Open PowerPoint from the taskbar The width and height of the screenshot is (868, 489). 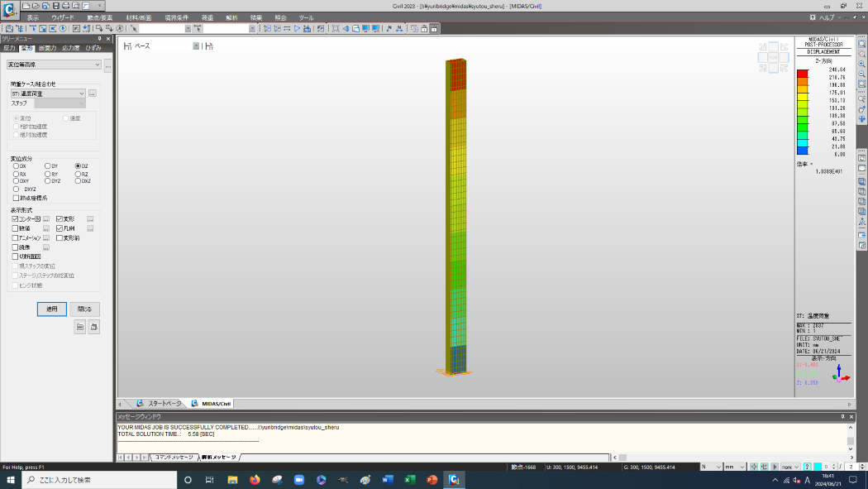(432, 480)
